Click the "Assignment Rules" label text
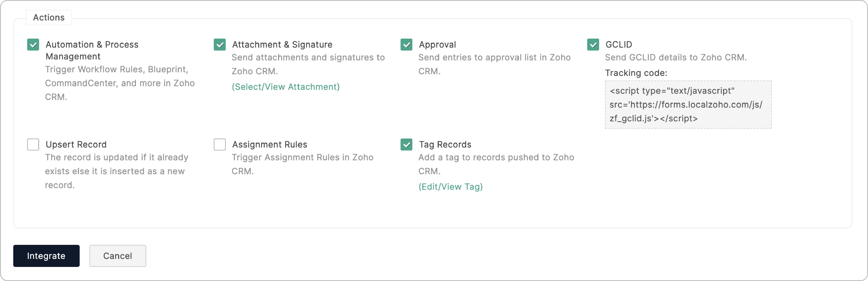 [270, 145]
